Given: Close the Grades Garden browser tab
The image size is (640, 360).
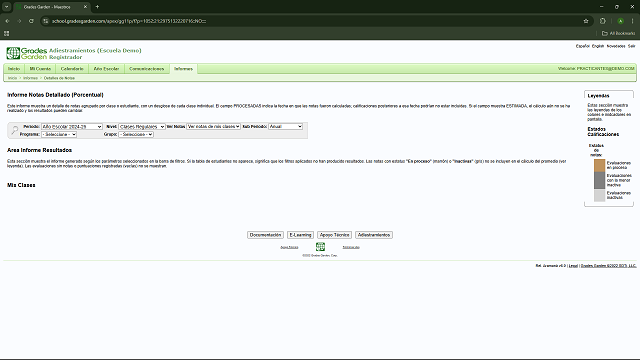Looking at the screenshot, I should pyautogui.click(x=85, y=7).
